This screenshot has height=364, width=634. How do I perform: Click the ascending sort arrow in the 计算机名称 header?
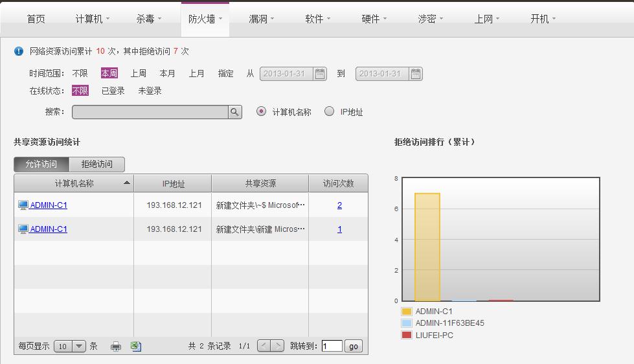tap(127, 183)
